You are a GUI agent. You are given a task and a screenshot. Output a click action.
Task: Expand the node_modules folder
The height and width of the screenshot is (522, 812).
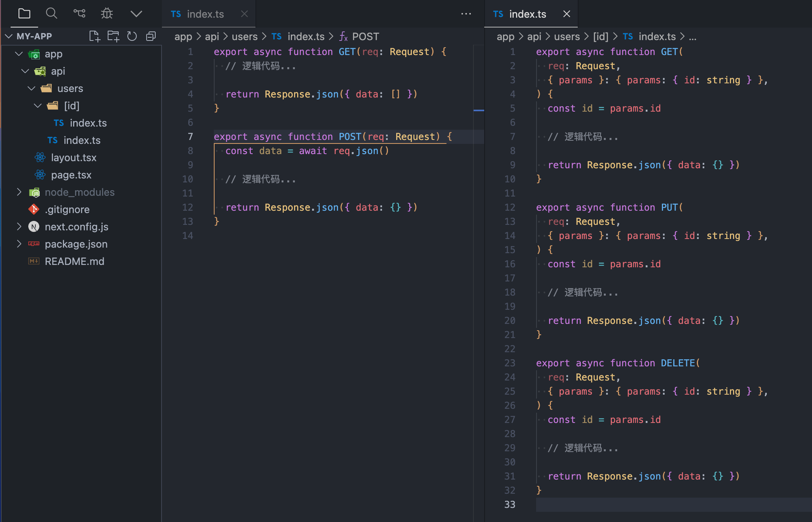[19, 192]
